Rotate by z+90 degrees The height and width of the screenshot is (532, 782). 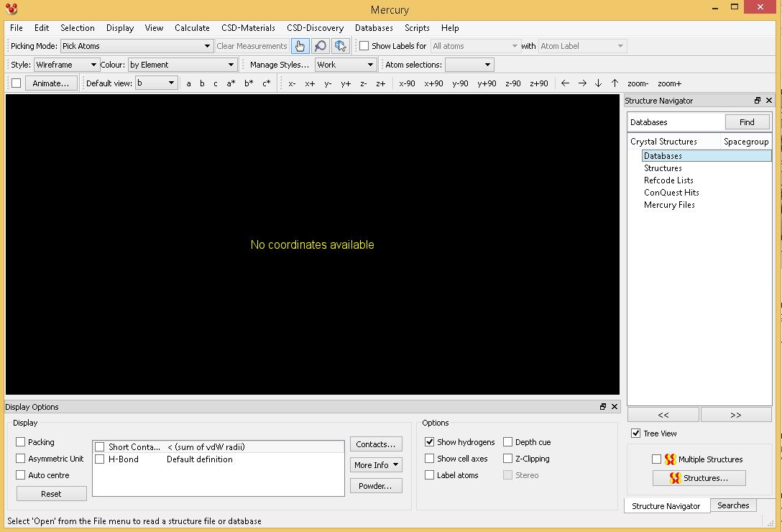[x=538, y=83]
